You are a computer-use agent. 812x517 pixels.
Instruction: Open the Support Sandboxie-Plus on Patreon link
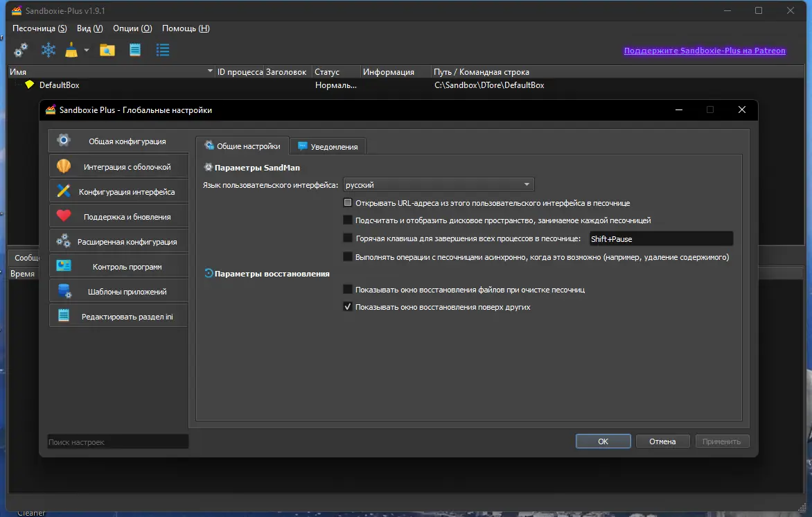point(705,51)
